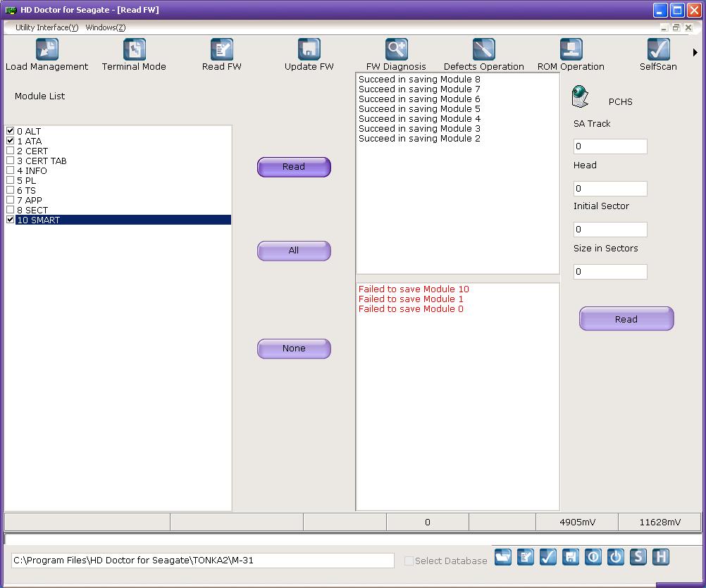Clear module selection with None button
The image size is (706, 588).
[x=294, y=349]
